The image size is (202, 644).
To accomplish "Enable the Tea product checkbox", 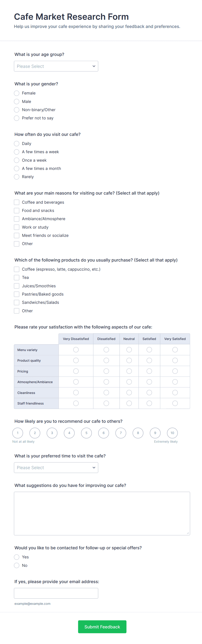I will (x=17, y=278).
